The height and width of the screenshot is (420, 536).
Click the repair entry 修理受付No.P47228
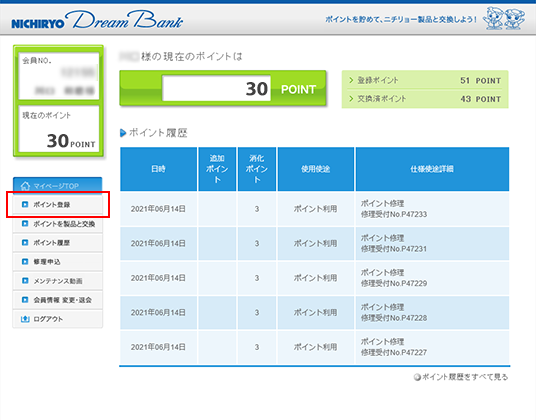pyautogui.click(x=394, y=318)
